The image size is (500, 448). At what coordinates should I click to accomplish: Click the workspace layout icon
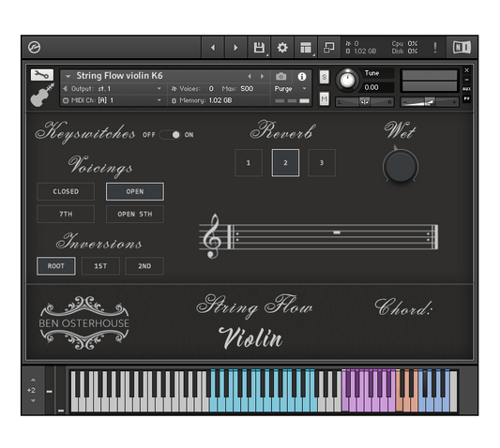pyautogui.click(x=306, y=48)
